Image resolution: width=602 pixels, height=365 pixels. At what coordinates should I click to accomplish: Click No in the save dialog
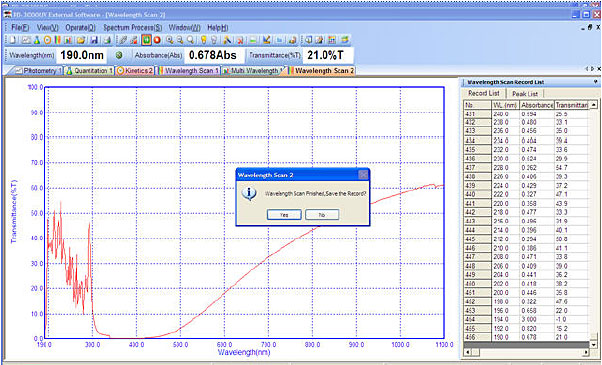322,215
